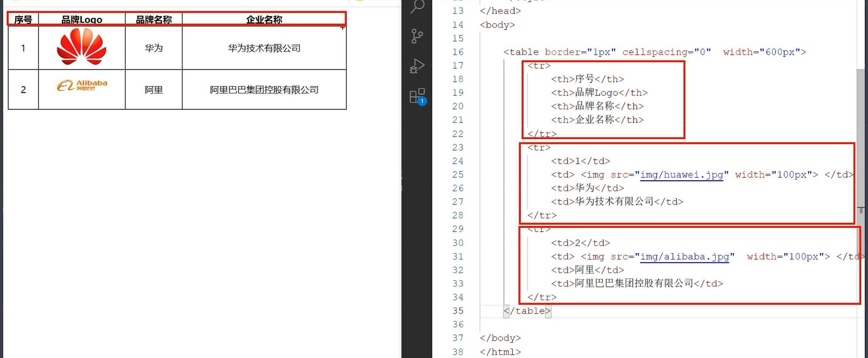Image resolution: width=868 pixels, height=358 pixels.
Task: Click the 品牌Logo header cell
Action: (x=82, y=19)
